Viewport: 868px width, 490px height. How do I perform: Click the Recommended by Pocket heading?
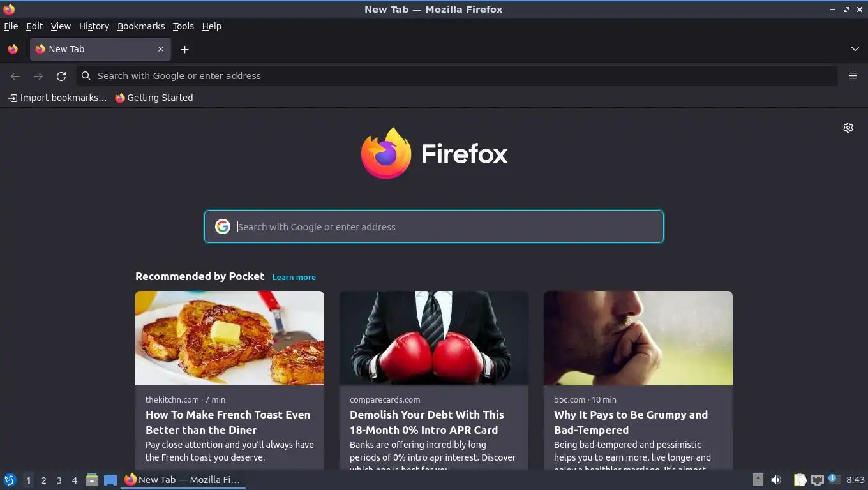click(x=200, y=276)
